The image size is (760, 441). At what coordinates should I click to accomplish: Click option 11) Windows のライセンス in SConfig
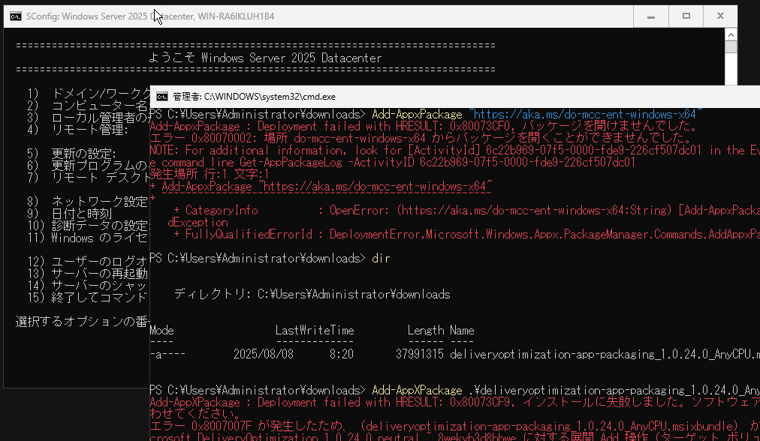88,238
